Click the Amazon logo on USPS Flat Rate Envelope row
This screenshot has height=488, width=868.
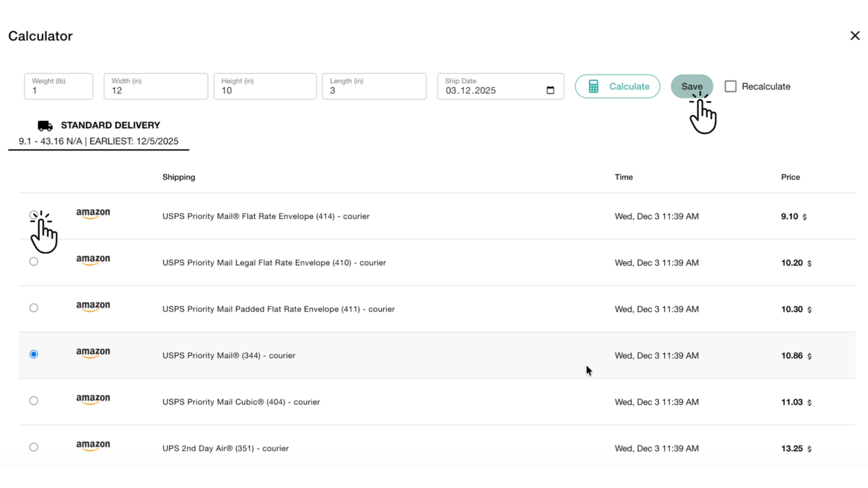[93, 214]
